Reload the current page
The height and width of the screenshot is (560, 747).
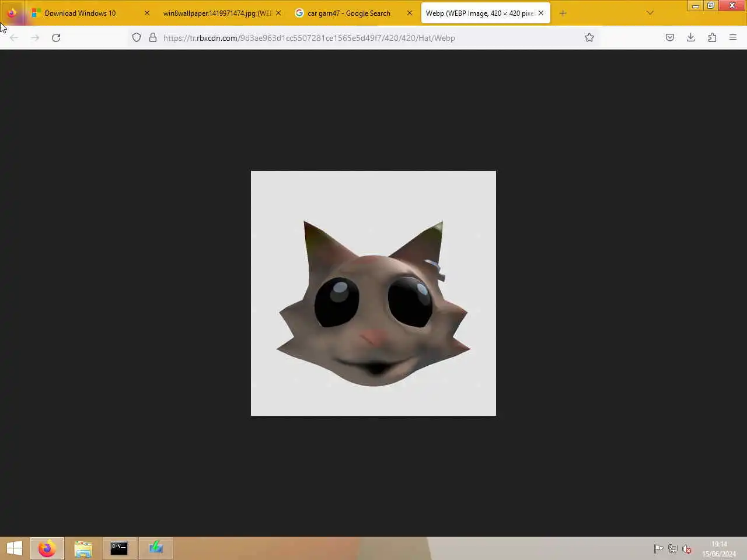click(56, 38)
